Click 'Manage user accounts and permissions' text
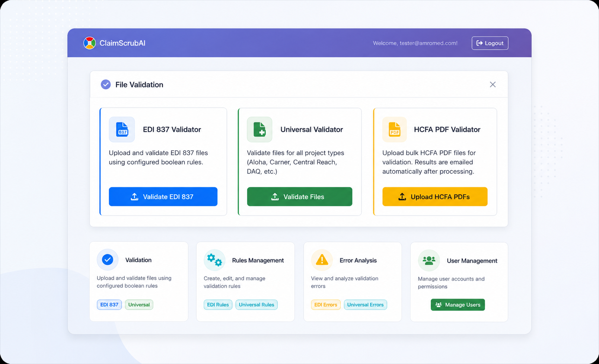This screenshot has width=599, height=364. 451,282
